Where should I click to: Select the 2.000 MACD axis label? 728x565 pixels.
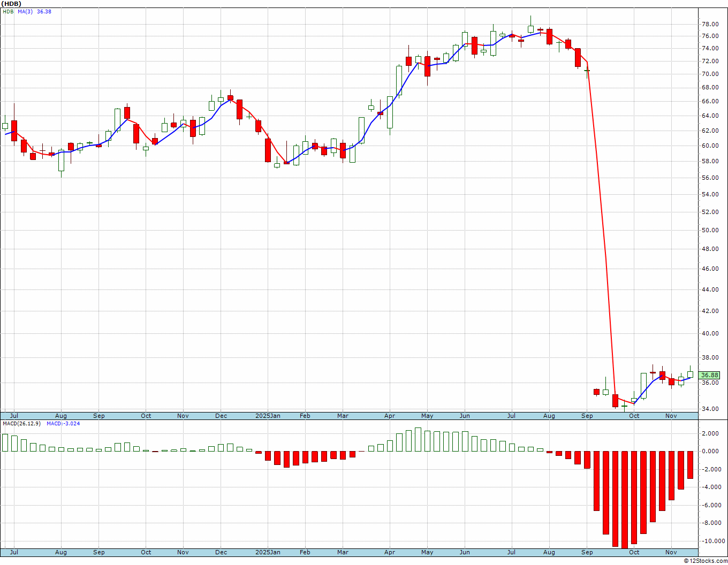pyautogui.click(x=711, y=433)
